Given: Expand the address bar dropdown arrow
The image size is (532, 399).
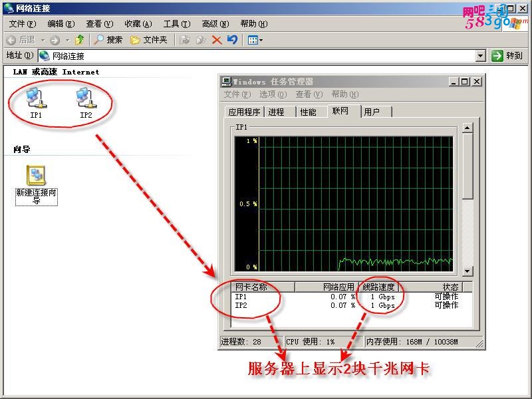Looking at the screenshot, I should [480, 56].
